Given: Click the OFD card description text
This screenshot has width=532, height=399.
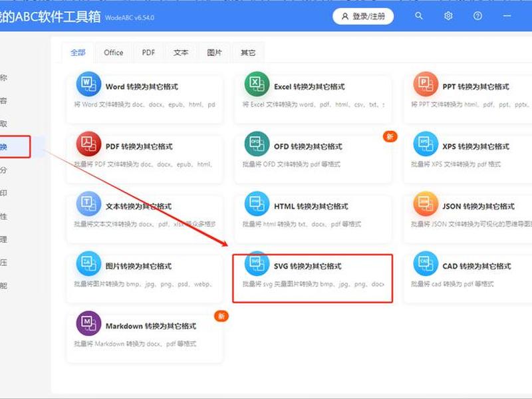Looking at the screenshot, I should pyautogui.click(x=291, y=164).
